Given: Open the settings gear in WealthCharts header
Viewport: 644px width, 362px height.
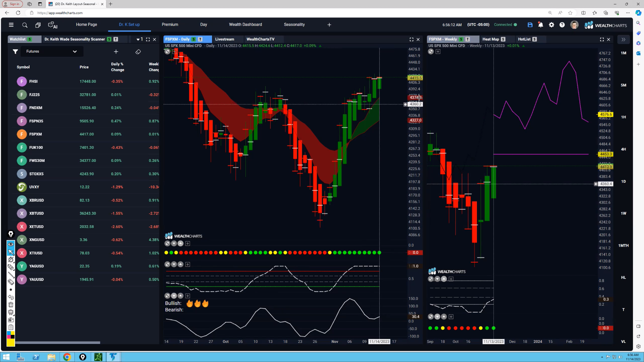Looking at the screenshot, I should tap(551, 25).
